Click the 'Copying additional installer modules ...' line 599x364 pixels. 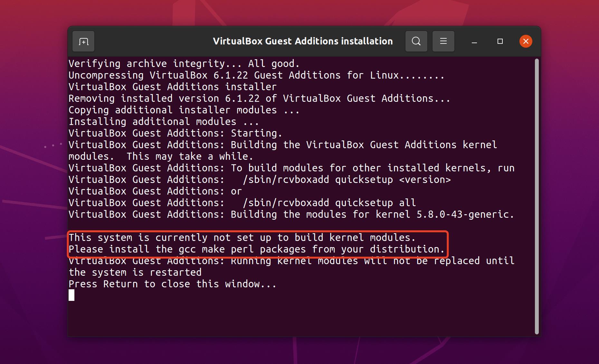click(x=184, y=110)
